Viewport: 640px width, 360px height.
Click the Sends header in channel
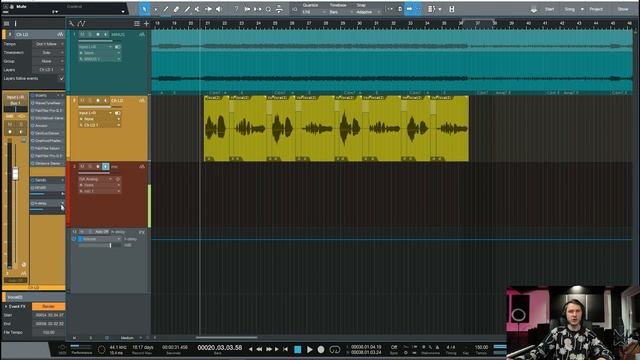coord(47,180)
